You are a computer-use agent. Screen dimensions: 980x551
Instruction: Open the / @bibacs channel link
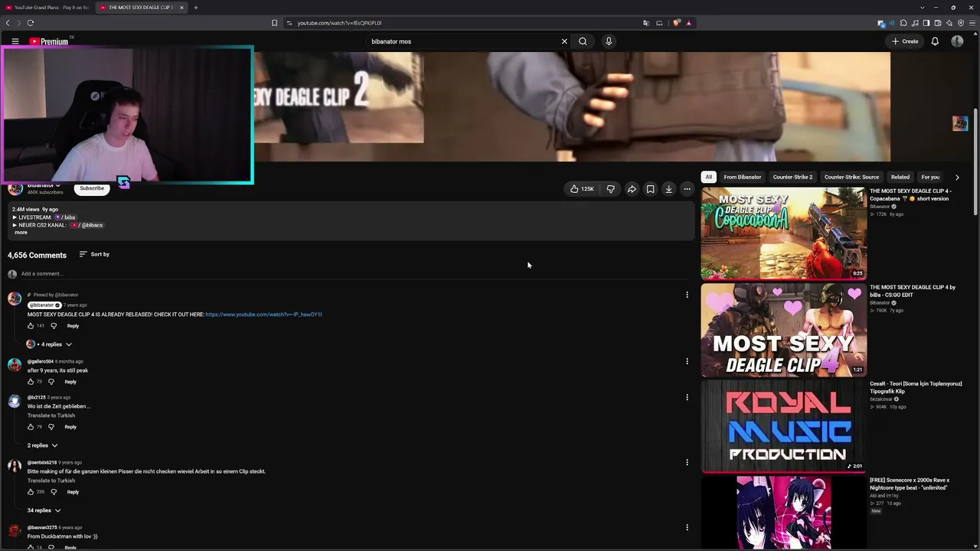point(87,225)
